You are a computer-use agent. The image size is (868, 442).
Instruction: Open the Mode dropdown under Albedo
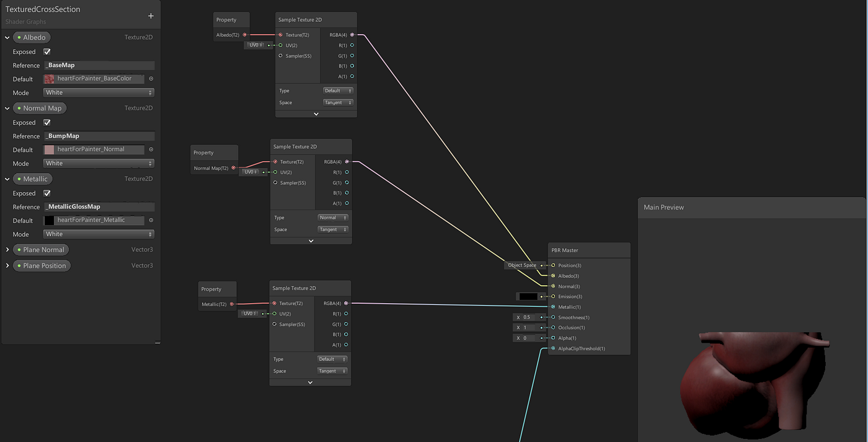tap(99, 92)
